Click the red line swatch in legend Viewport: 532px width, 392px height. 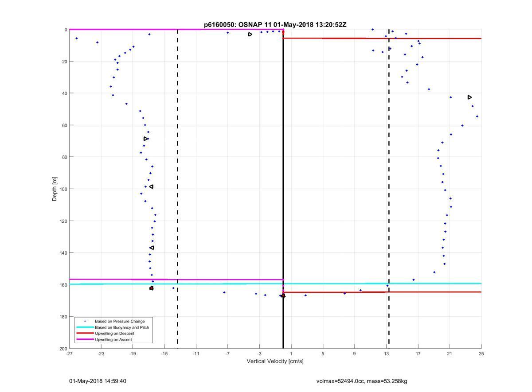[x=85, y=334]
